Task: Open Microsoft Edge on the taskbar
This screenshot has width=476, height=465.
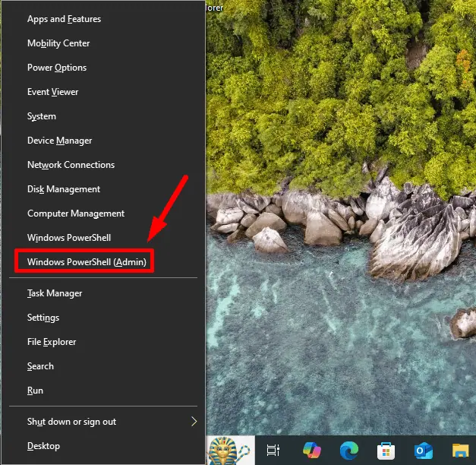Action: 349,451
